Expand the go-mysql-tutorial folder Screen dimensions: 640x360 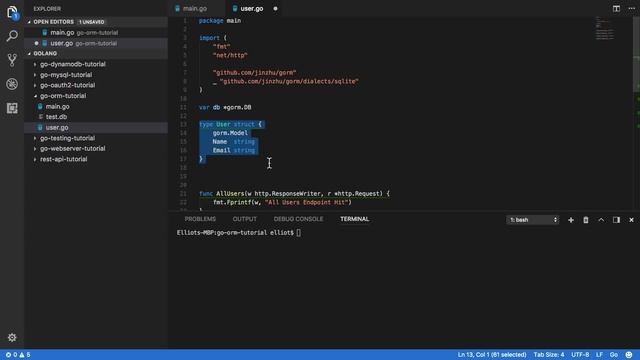(x=35, y=75)
